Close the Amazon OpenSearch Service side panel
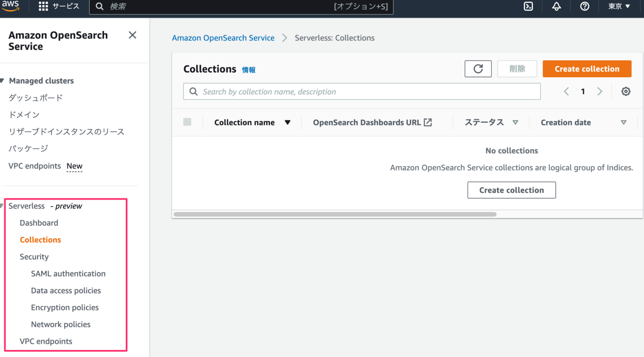Screen dimensions: 644x357 [132, 35]
